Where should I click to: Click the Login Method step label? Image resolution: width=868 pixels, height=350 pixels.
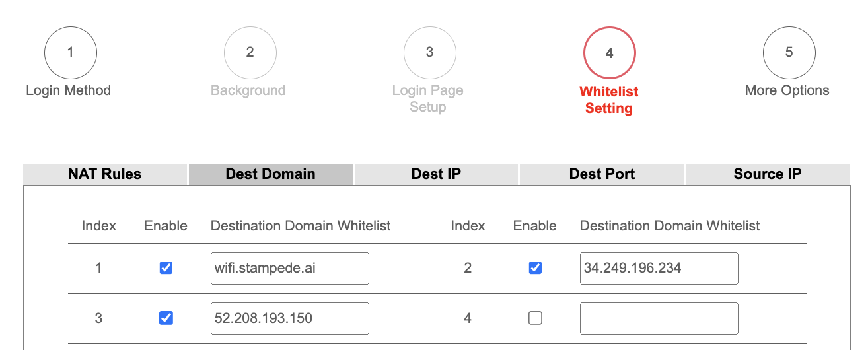point(68,90)
